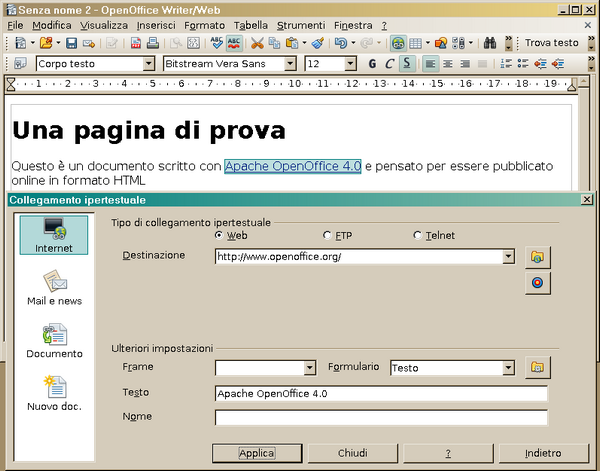Click the target icon below the browser button
This screenshot has height=471, width=600.
click(538, 283)
